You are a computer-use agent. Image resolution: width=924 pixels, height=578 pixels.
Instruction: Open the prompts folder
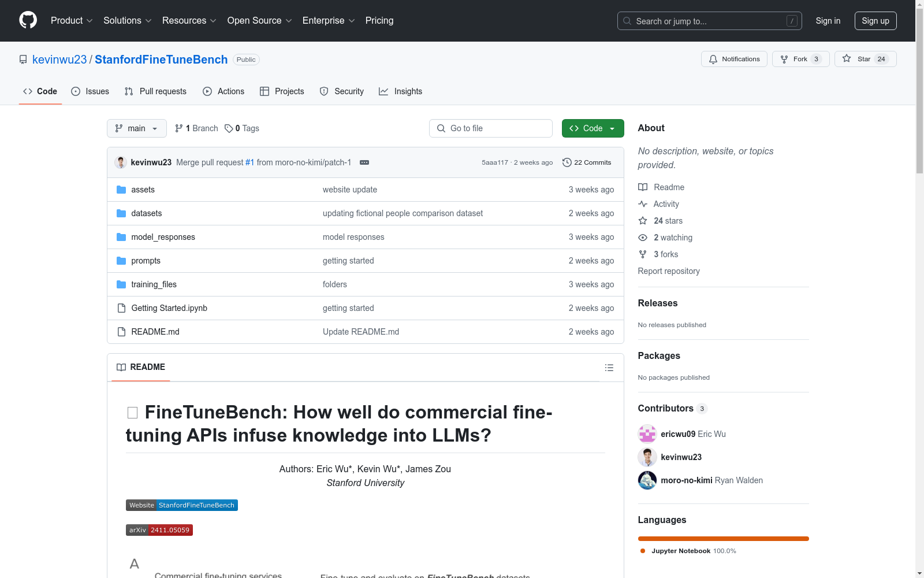coord(146,261)
